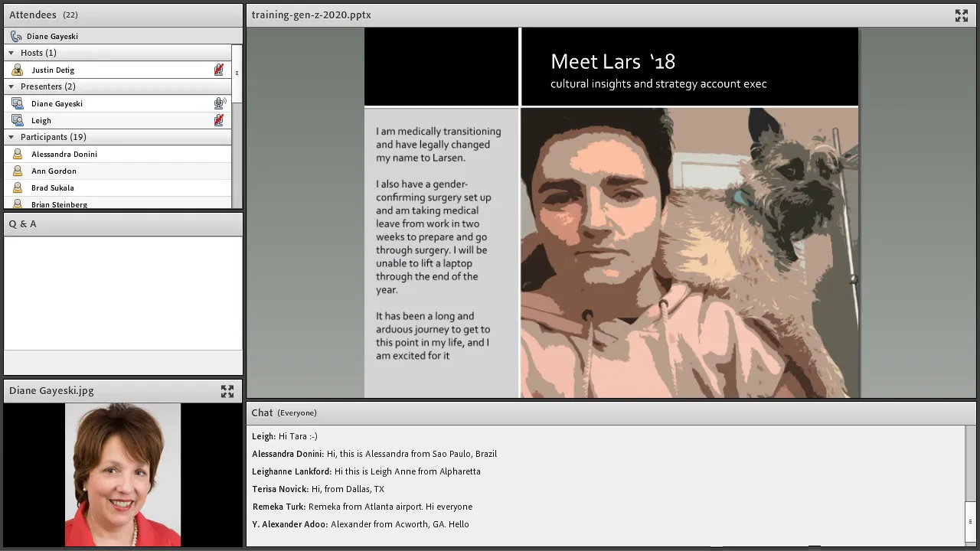Click participant icon beside Ann Gordon
The height and width of the screenshot is (551, 980).
pos(18,171)
